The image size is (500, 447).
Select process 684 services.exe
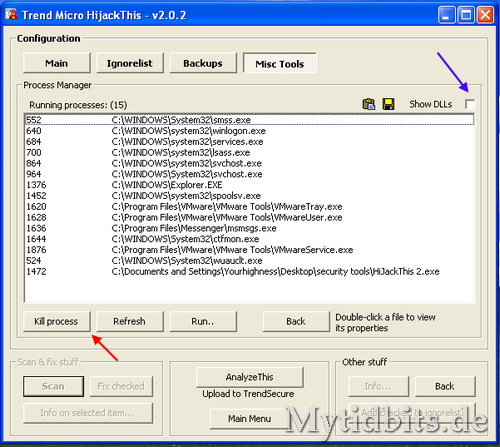[250, 142]
